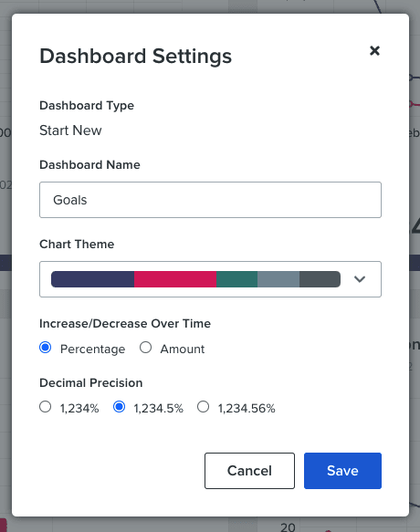Cancel the dashboard settings changes
This screenshot has height=532, width=420.
[249, 471]
